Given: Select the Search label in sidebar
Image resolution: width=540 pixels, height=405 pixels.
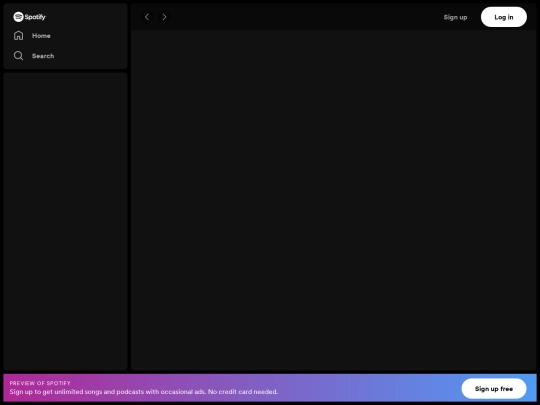Looking at the screenshot, I should click(43, 56).
